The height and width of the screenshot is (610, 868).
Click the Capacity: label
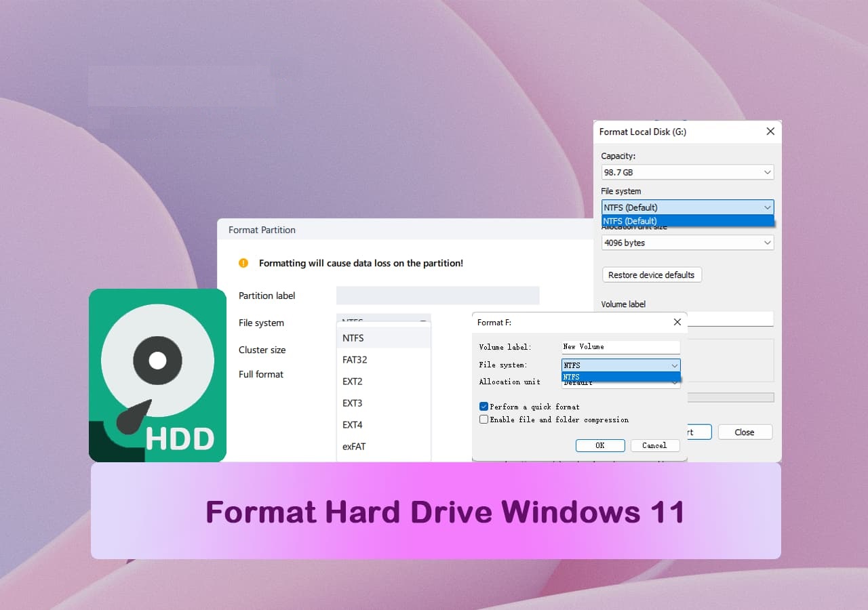618,156
